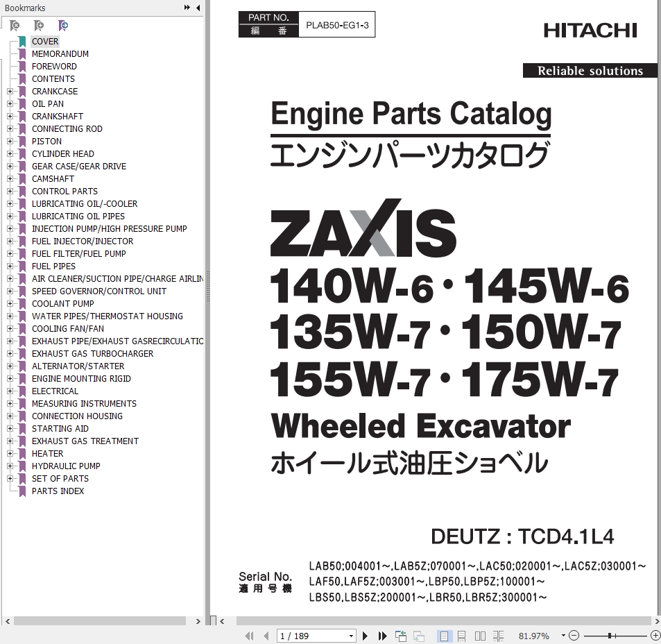Viewport: 661px width, 644px height.
Task: Open the STARTING AID bookmark
Action: point(60,428)
